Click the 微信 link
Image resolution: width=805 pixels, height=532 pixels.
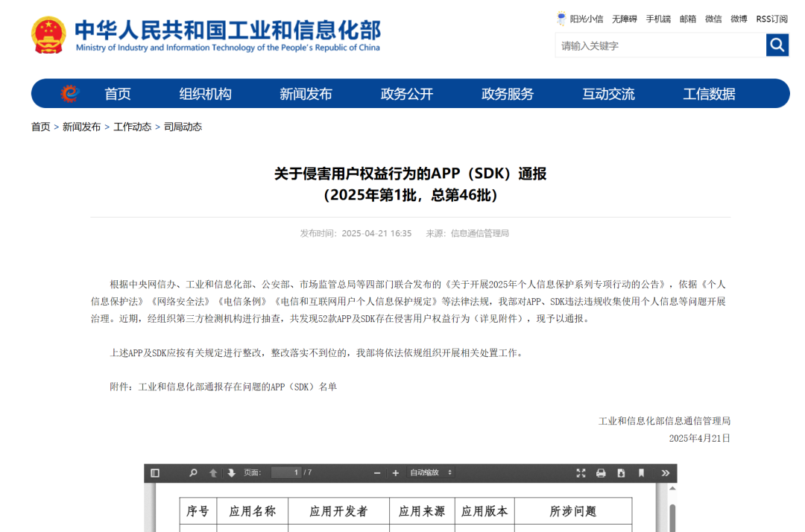click(x=713, y=19)
